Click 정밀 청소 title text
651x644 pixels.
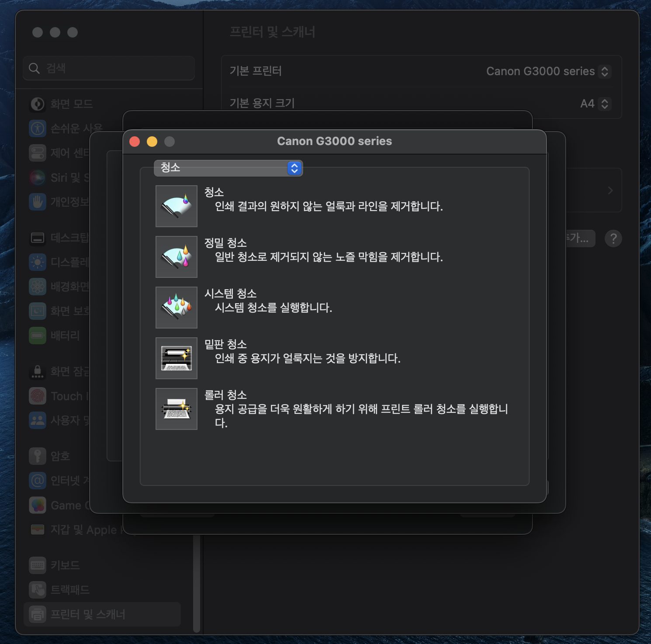(x=225, y=243)
